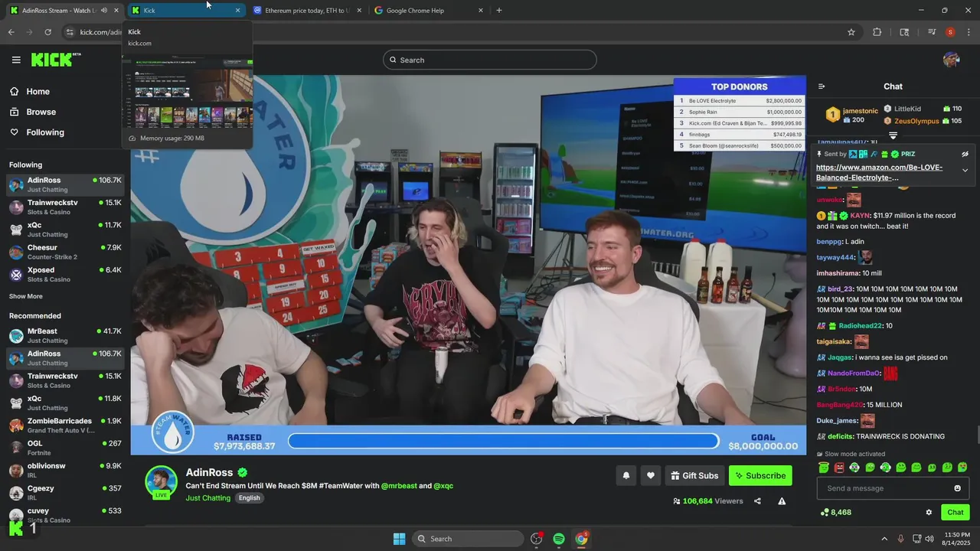Open Spotify from the taskbar
This screenshot has height=551, width=980.
coord(559,539)
